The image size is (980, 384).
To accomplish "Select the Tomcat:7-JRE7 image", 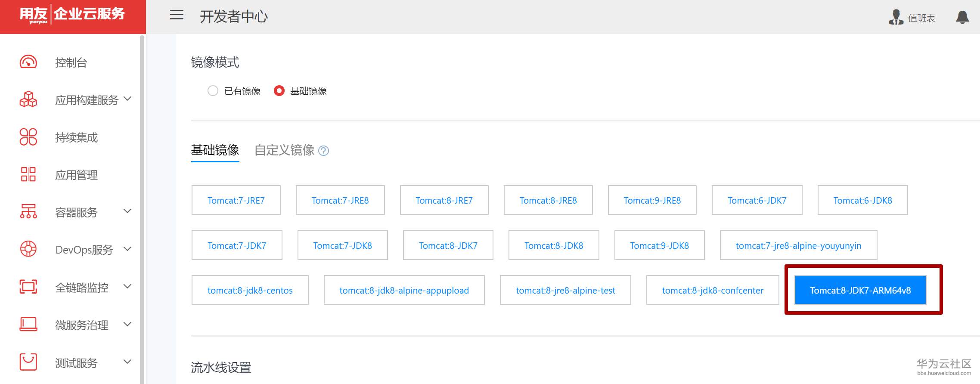I will (x=236, y=200).
